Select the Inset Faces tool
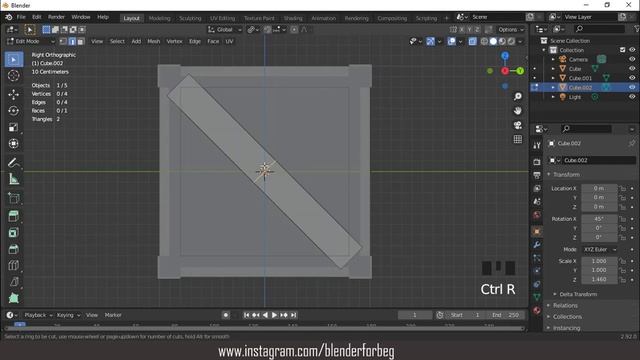 (14, 233)
